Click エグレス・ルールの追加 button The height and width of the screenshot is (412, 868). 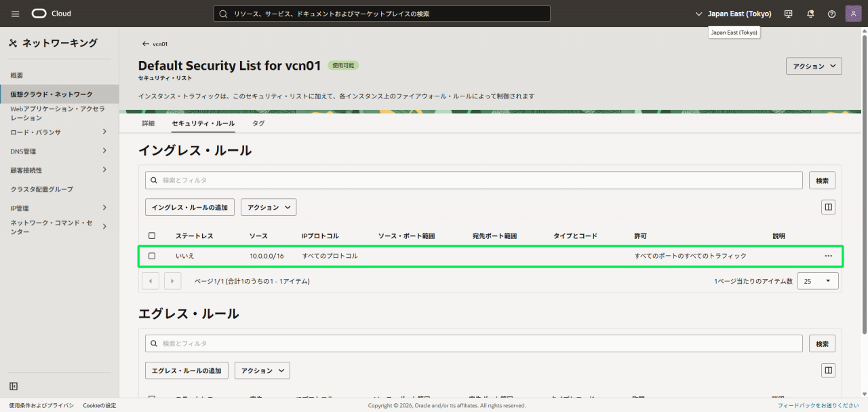click(x=186, y=371)
